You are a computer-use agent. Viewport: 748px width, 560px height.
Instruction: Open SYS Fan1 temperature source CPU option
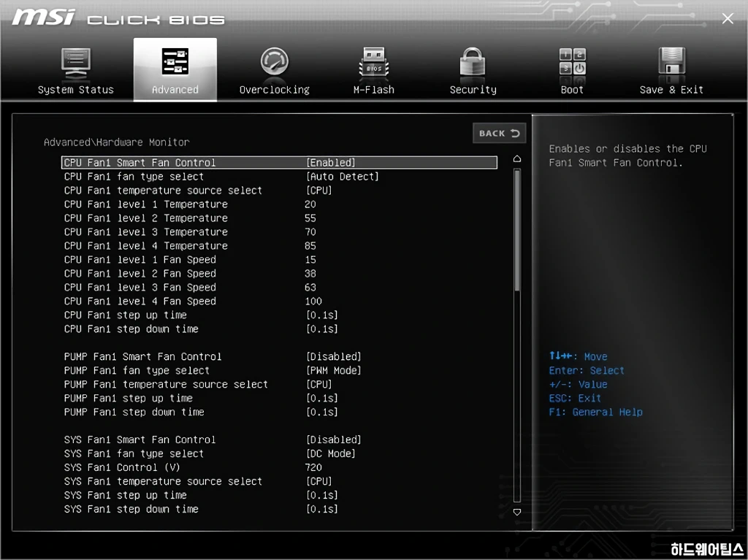[x=318, y=481]
